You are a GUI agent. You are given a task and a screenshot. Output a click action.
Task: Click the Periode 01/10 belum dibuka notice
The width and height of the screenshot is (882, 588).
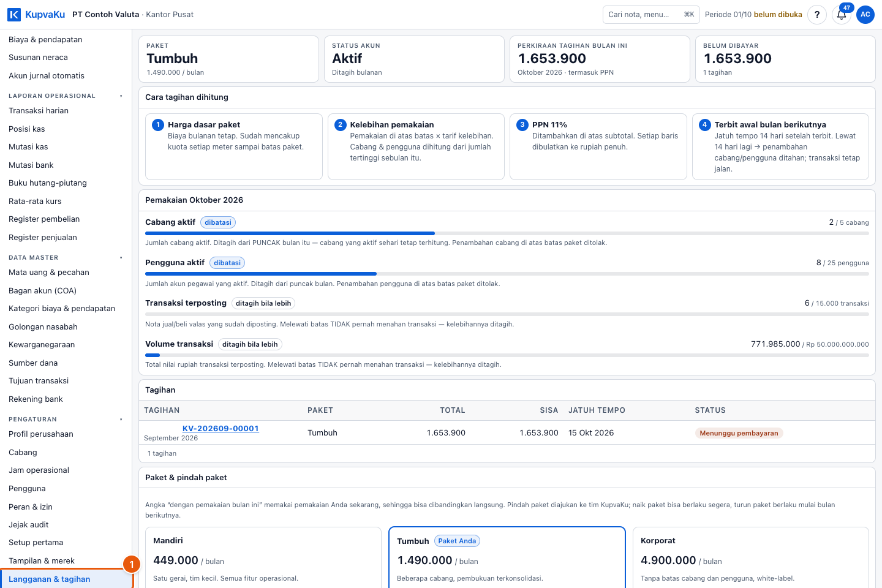click(x=753, y=15)
